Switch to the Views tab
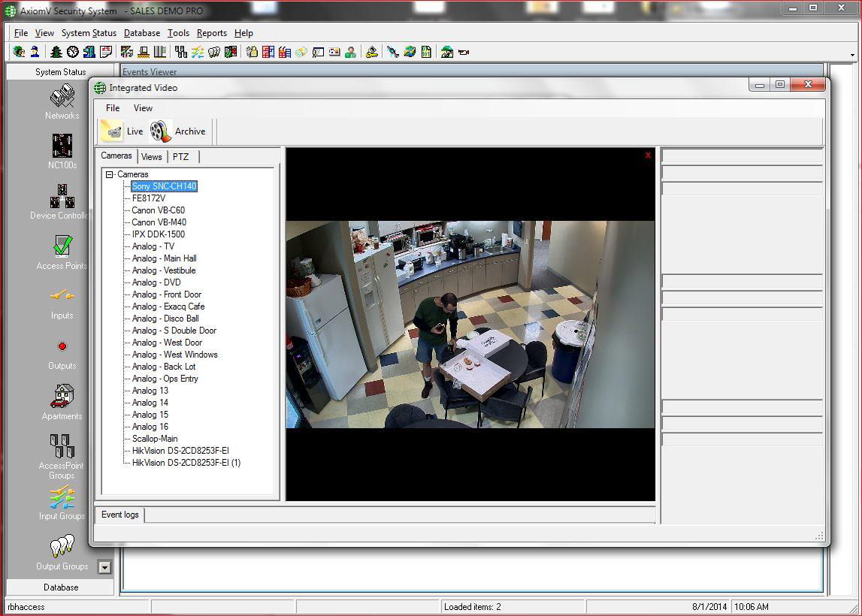862x616 pixels. point(152,157)
